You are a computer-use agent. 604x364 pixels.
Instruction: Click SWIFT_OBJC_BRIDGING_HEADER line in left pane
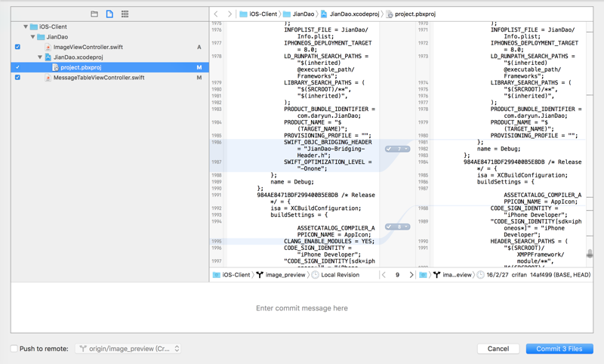pos(328,142)
